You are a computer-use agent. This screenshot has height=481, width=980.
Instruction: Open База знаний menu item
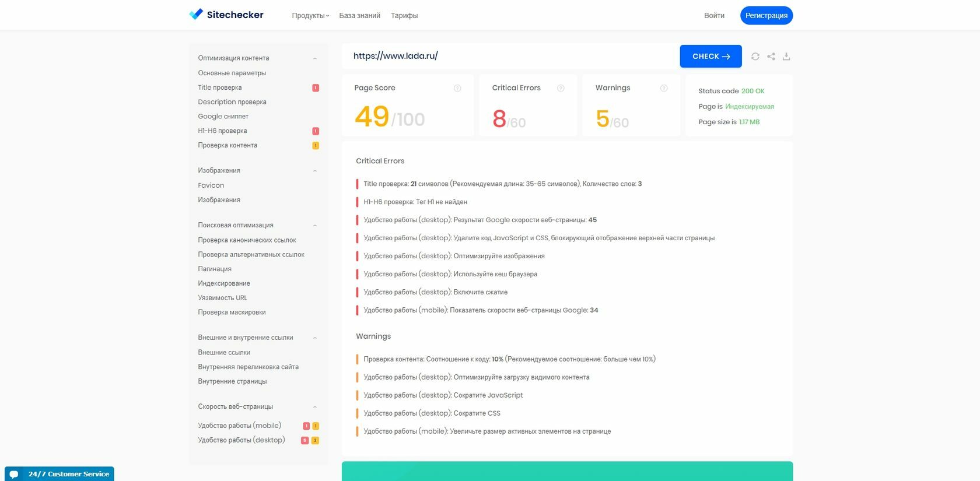(360, 16)
